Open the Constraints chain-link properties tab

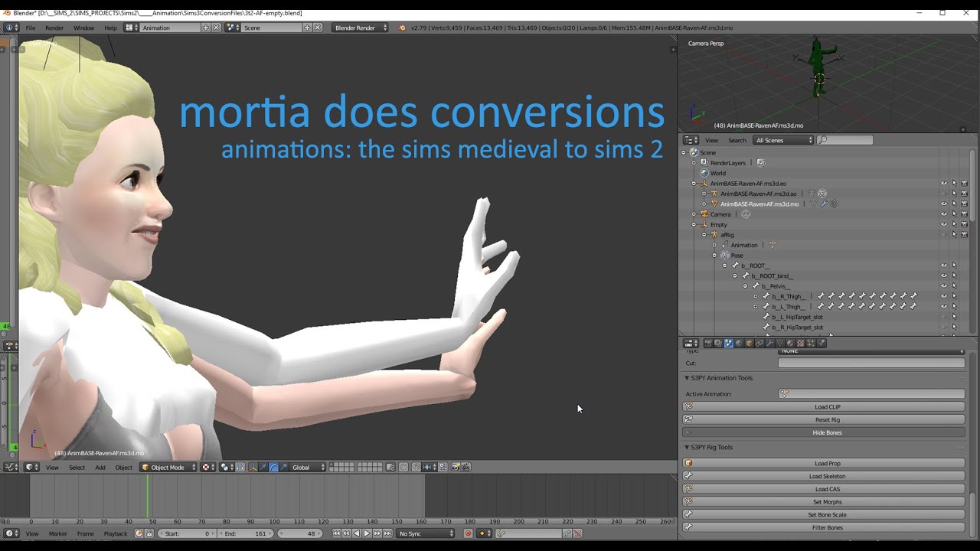pyautogui.click(x=759, y=344)
